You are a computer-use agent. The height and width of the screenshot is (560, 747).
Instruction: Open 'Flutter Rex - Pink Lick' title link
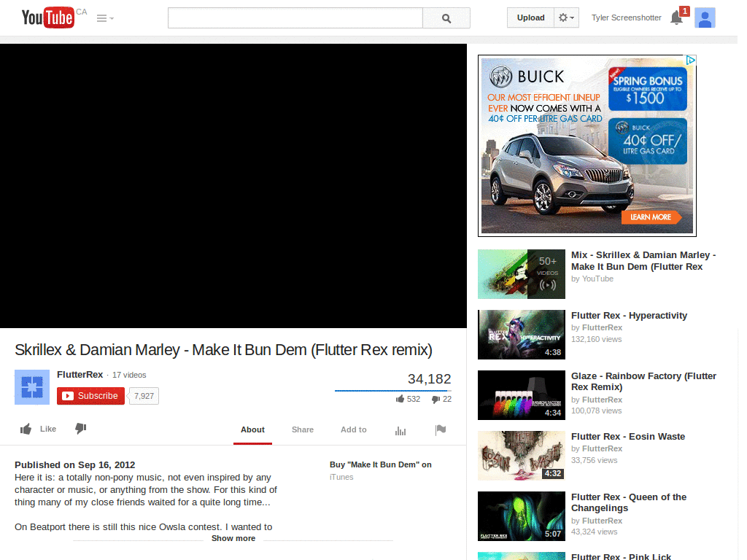[x=621, y=556]
